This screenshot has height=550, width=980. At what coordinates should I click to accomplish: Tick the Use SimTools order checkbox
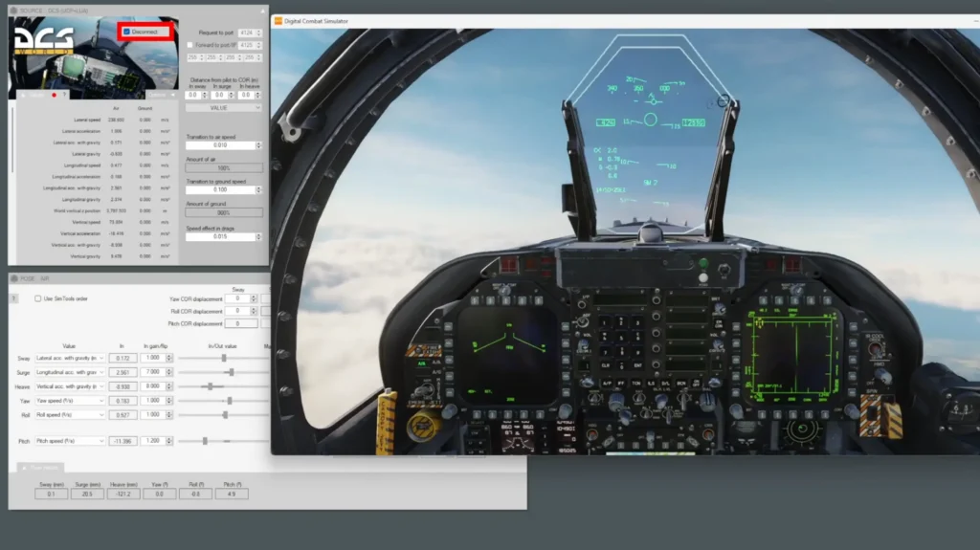[x=38, y=298]
